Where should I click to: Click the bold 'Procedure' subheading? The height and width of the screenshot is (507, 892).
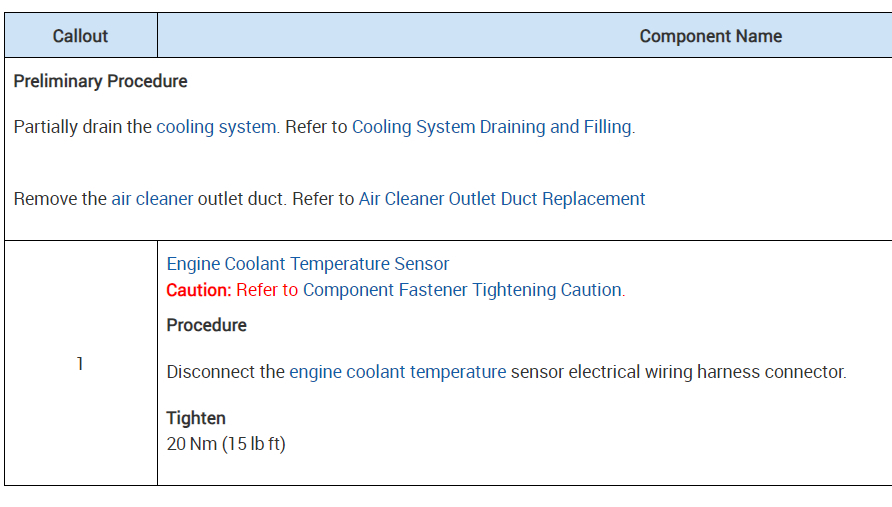(206, 325)
